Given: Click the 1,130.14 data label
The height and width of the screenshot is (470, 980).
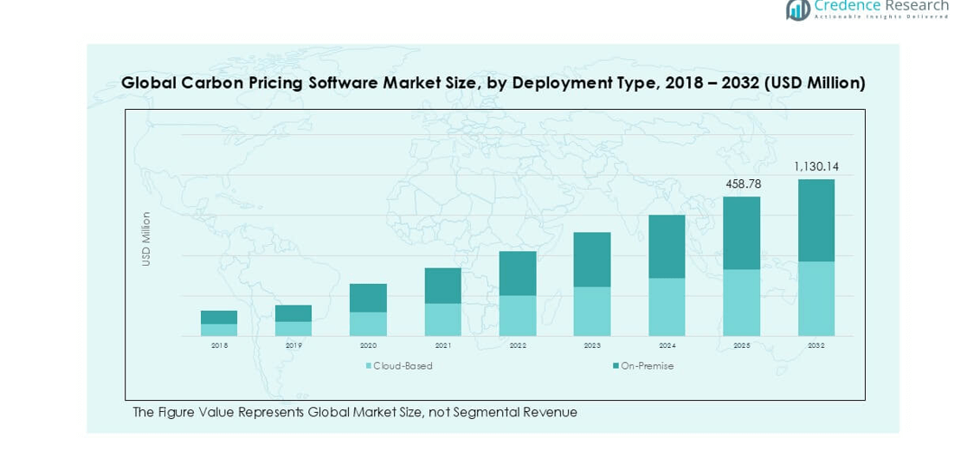Looking at the screenshot, I should (816, 166).
